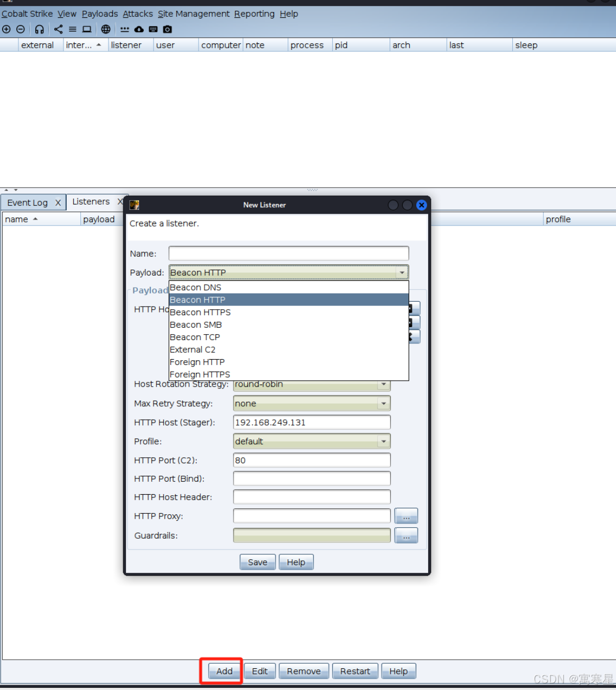
Task: Click the disconnect (minus) toolbar icon
Action: pos(21,29)
